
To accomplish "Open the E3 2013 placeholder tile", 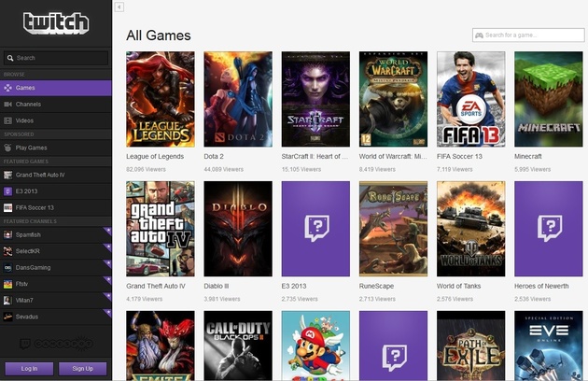I will pyautogui.click(x=315, y=229).
